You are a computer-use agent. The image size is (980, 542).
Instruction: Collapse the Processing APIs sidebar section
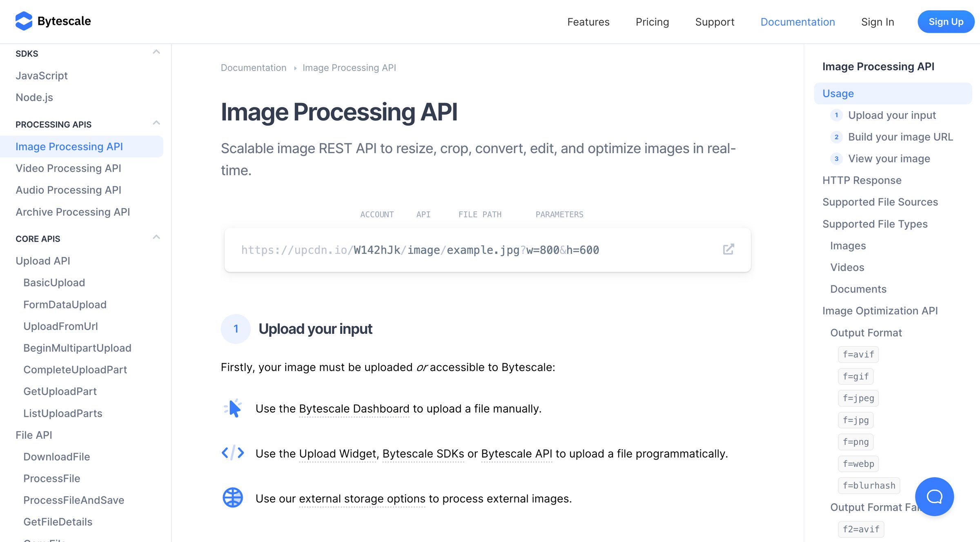click(156, 123)
